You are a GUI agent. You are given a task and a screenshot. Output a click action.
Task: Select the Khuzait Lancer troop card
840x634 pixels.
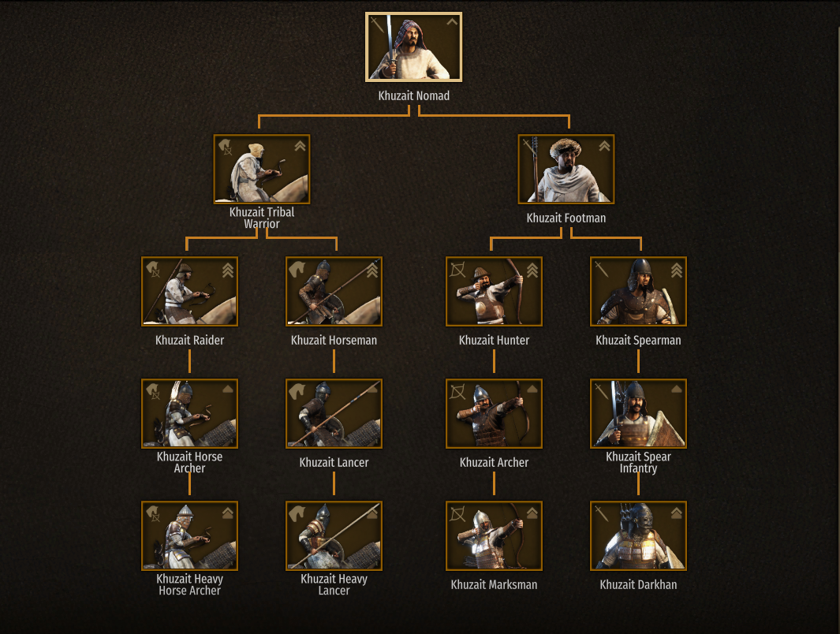pyautogui.click(x=334, y=413)
